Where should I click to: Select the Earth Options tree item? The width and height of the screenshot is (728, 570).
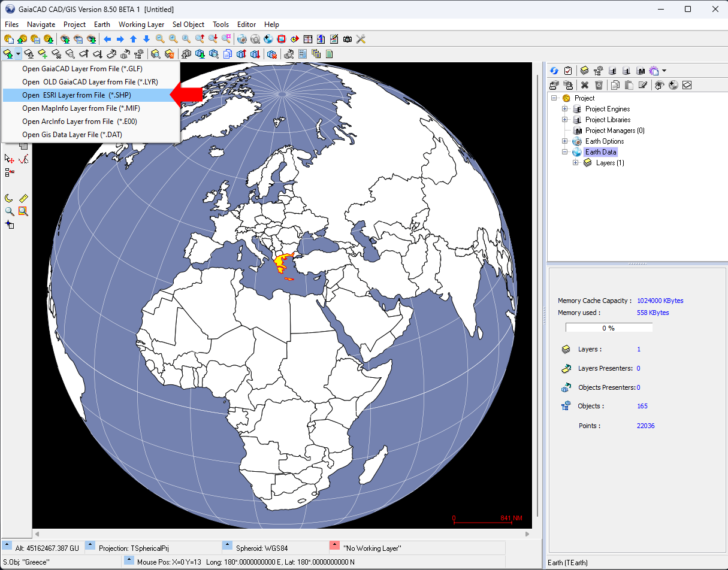point(604,141)
